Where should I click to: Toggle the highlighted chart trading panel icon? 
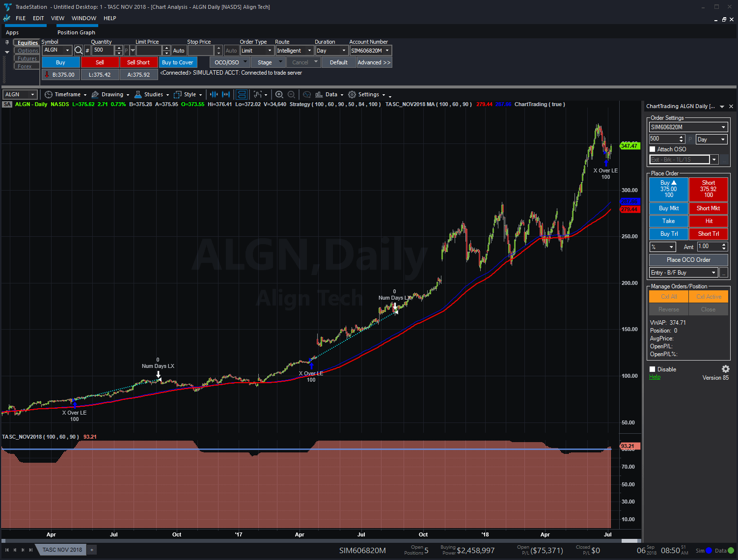242,94
